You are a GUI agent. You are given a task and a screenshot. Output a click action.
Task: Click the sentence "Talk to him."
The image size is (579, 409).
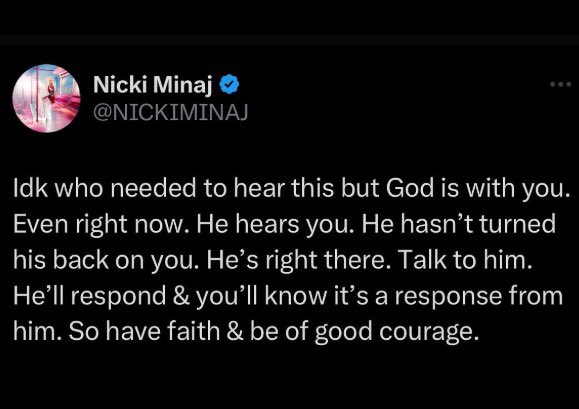[467, 259]
